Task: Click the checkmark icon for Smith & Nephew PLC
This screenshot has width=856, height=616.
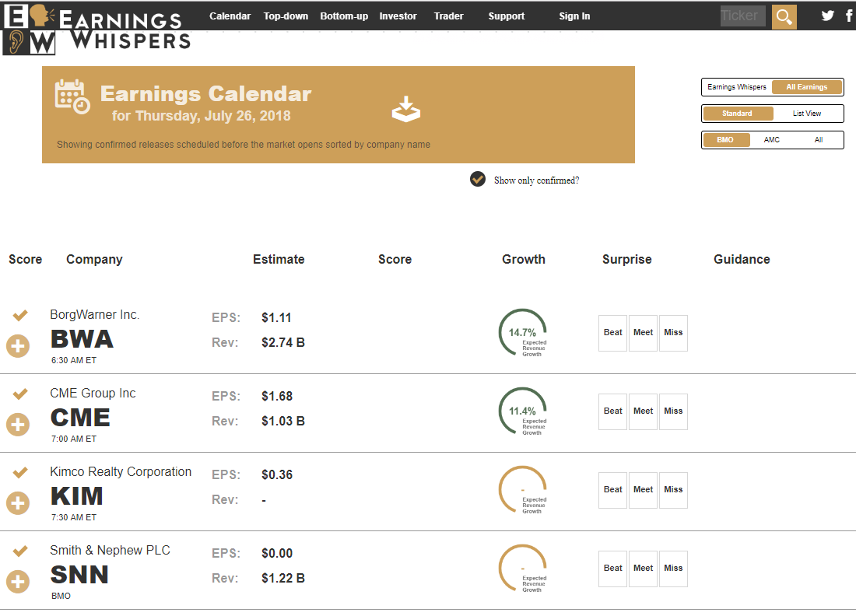Action: [20, 551]
